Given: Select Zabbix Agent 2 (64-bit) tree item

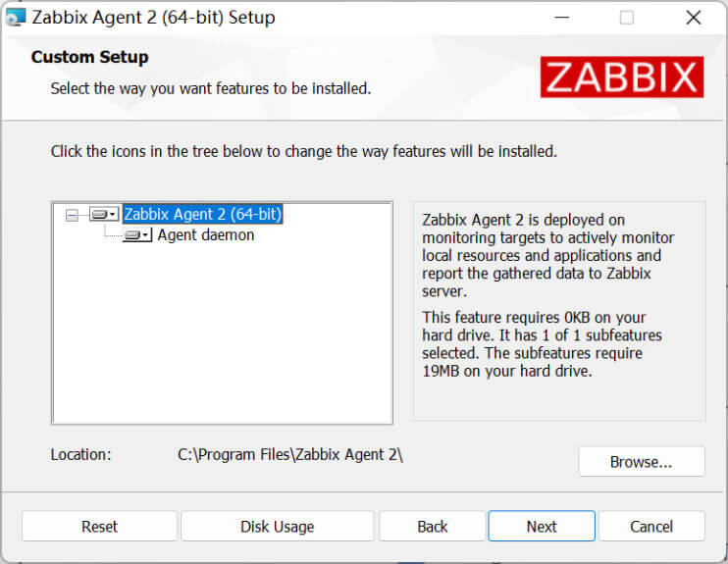Looking at the screenshot, I should [203, 214].
